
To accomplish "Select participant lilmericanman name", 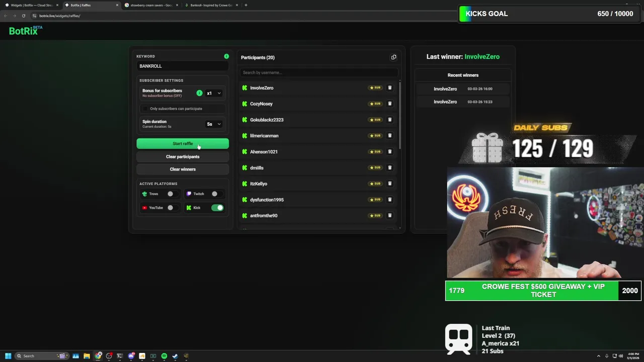I will pos(264,136).
